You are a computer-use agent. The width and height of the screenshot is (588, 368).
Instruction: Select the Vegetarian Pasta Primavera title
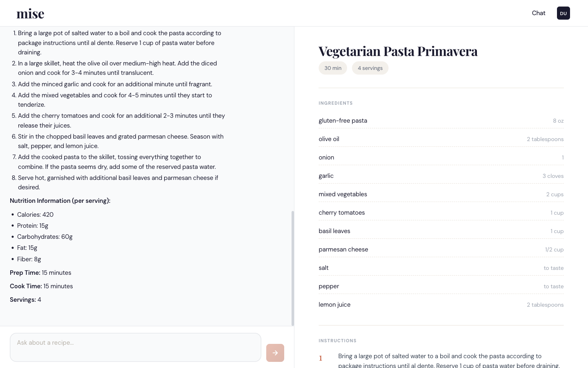398,51
